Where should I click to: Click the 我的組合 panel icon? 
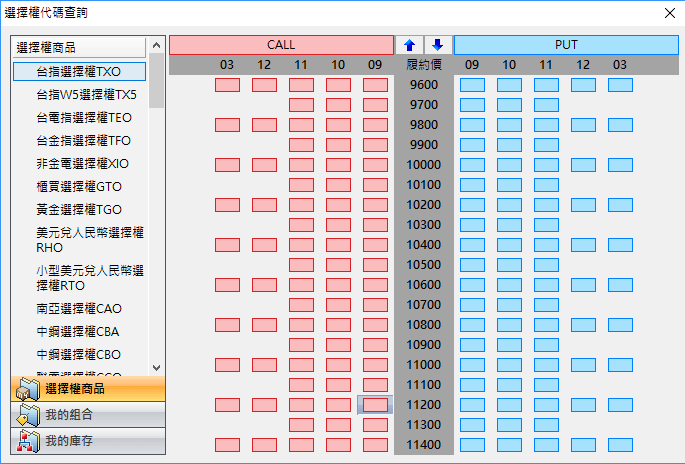(x=27, y=415)
